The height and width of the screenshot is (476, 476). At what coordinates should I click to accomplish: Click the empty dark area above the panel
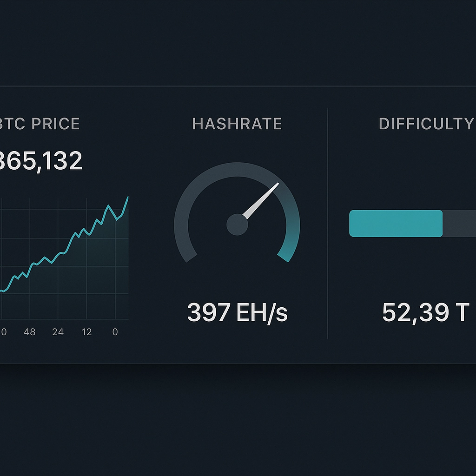[238, 42]
